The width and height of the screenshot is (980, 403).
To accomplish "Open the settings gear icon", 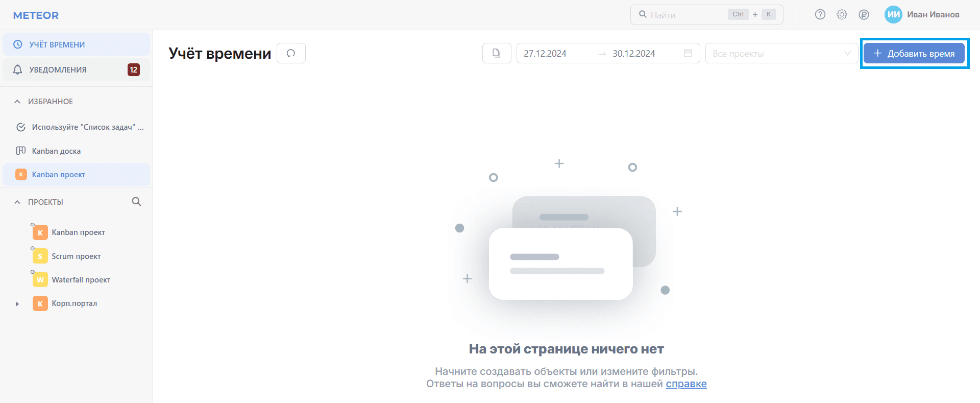I will [x=842, y=15].
